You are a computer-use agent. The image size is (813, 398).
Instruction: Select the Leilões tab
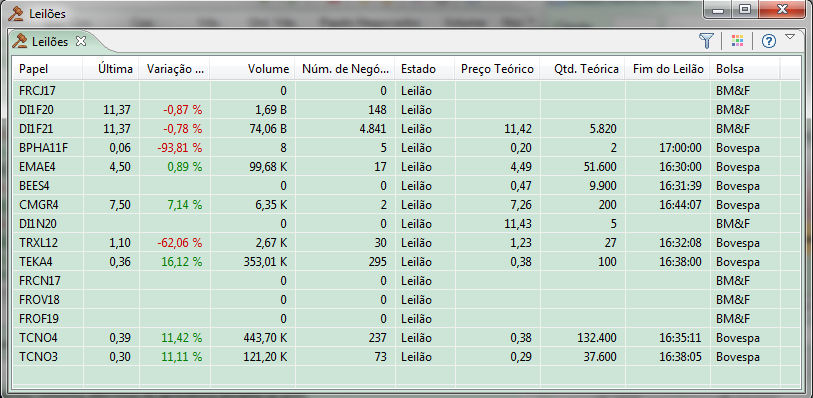[50, 41]
